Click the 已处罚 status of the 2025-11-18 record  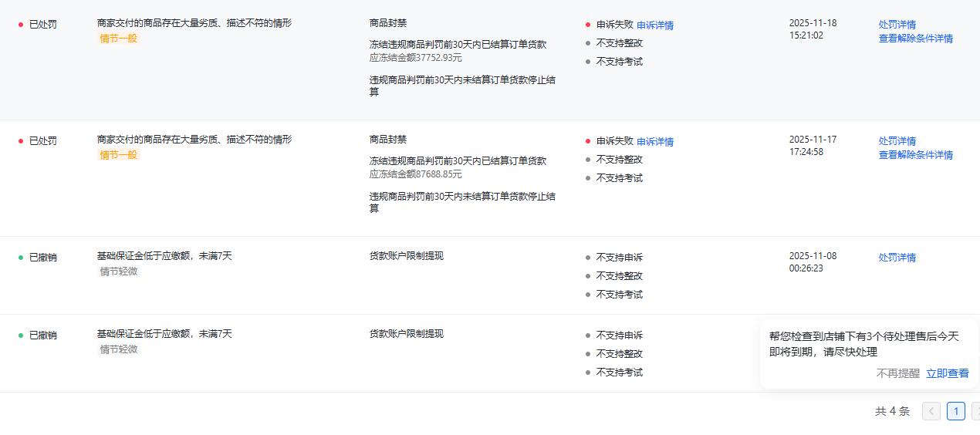pos(42,25)
